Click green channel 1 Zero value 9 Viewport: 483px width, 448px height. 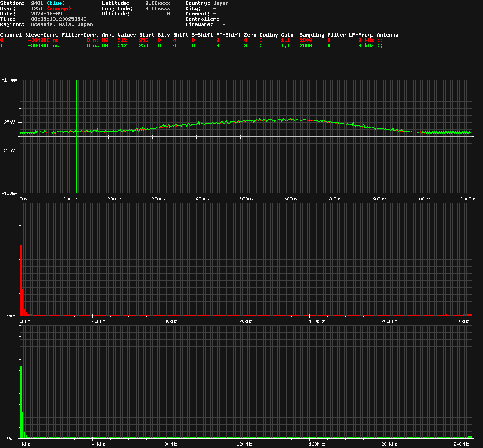[246, 45]
